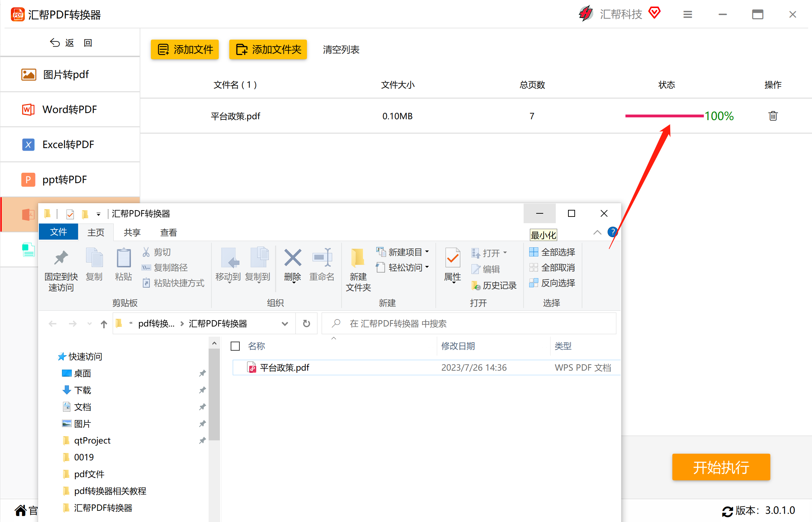Expand the 新建项目 dropdown
Viewport: 812px width, 522px height.
[427, 252]
